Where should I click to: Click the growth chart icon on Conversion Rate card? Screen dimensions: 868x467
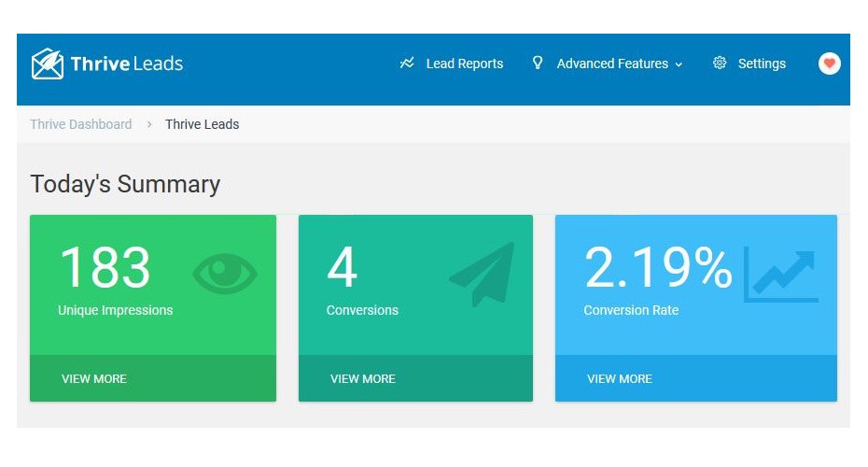780,275
